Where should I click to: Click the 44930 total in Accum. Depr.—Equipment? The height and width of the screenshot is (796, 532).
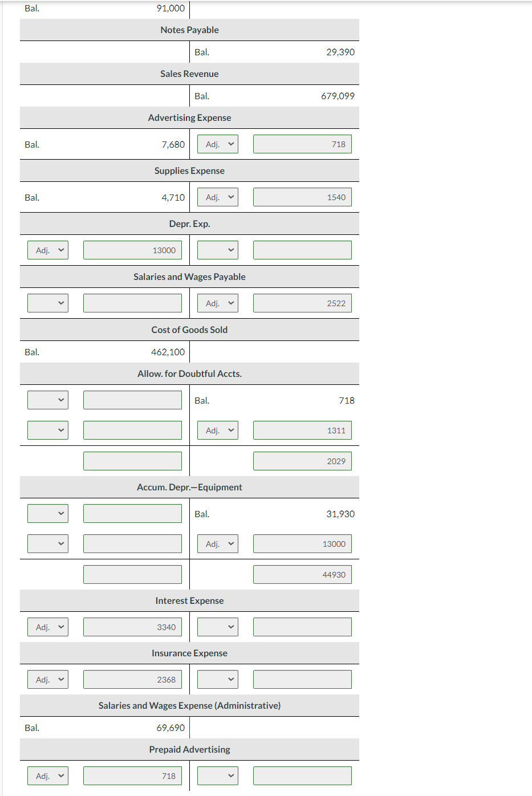pos(302,574)
